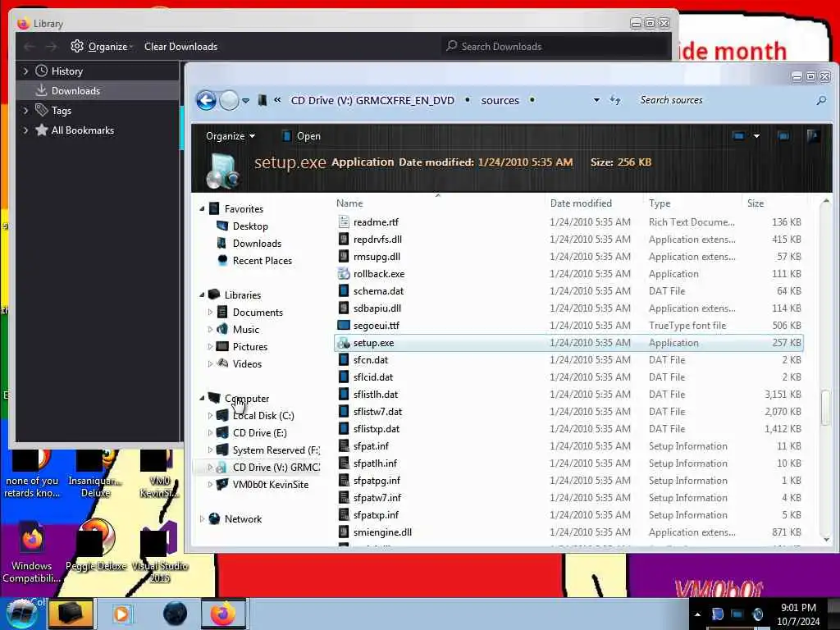This screenshot has height=630, width=840.
Task: Click the Open button in Explorer toolbar
Action: (302, 136)
